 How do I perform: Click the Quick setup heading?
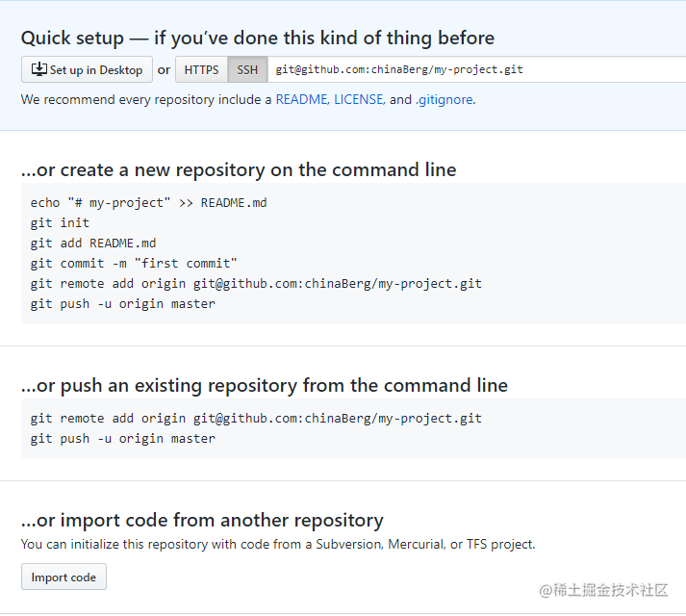[258, 38]
